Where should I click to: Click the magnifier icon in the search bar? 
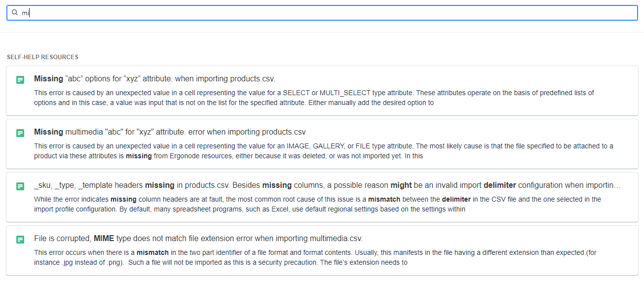15,13
